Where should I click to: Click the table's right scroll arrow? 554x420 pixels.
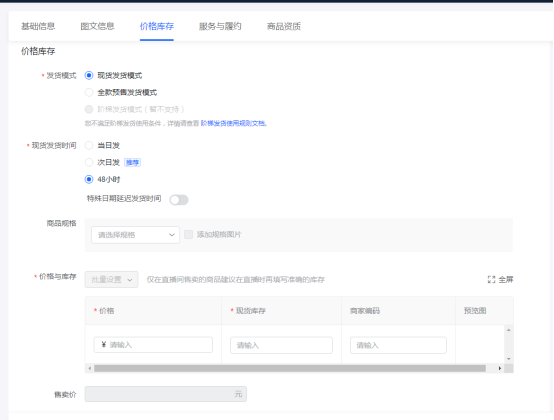(500, 368)
